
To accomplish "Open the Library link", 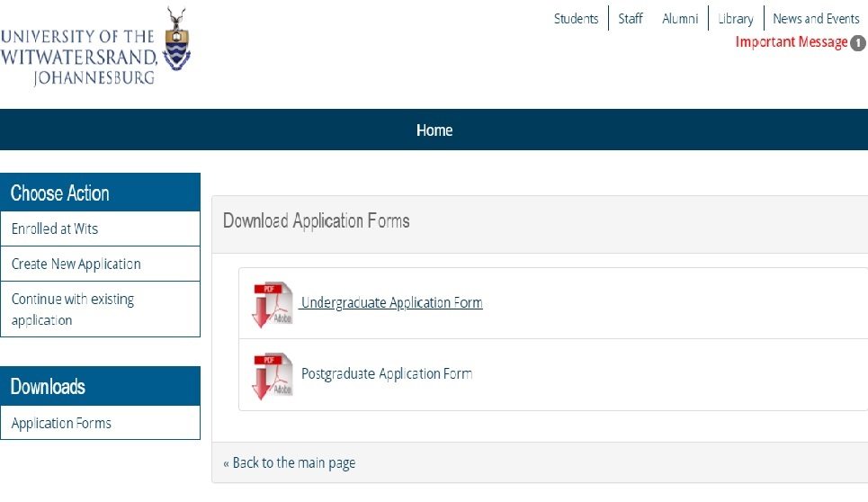I will (x=735, y=18).
